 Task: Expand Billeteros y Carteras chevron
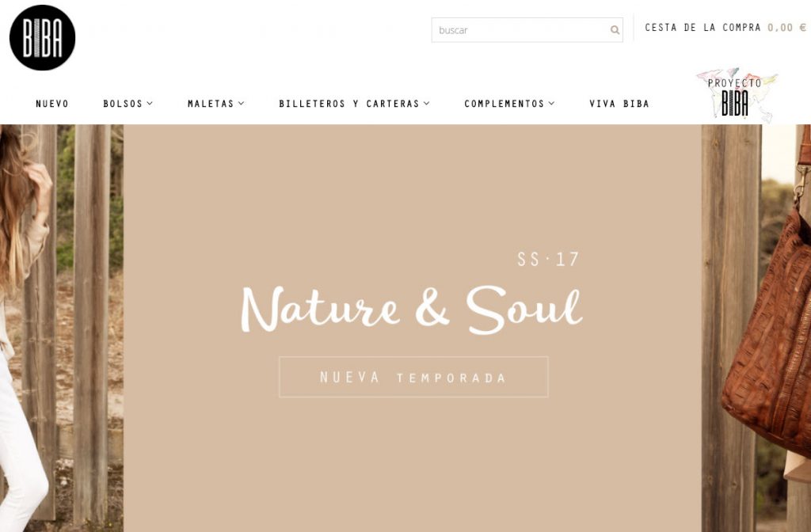[x=427, y=104]
